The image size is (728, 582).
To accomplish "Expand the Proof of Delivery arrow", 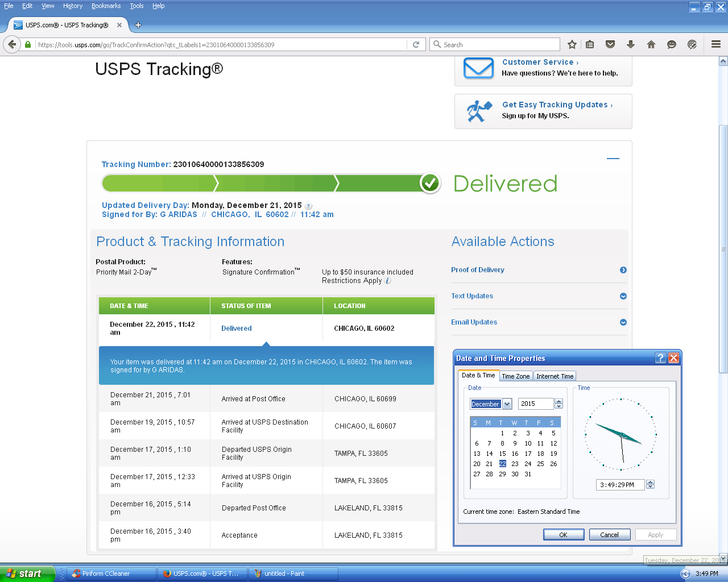I will 623,270.
